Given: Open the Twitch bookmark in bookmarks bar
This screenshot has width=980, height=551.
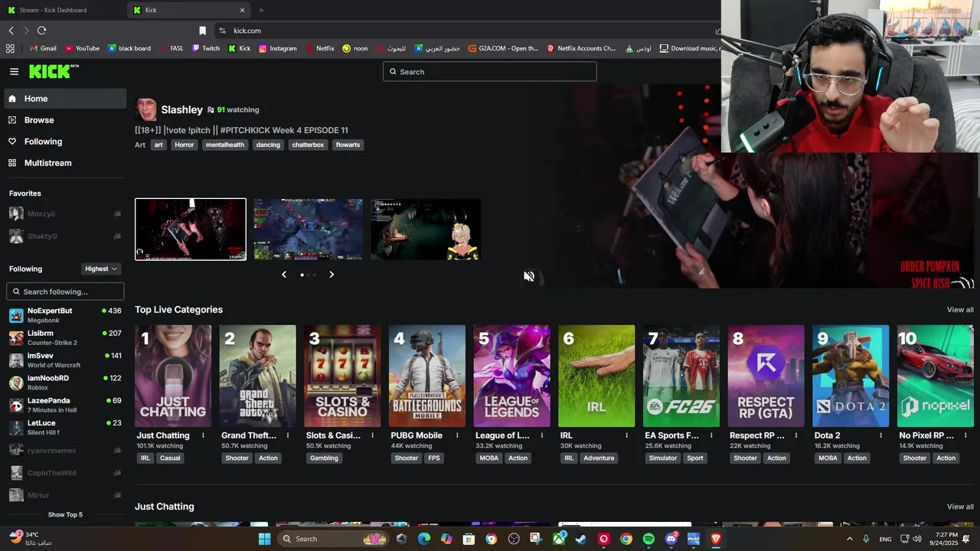Looking at the screenshot, I should coord(206,48).
